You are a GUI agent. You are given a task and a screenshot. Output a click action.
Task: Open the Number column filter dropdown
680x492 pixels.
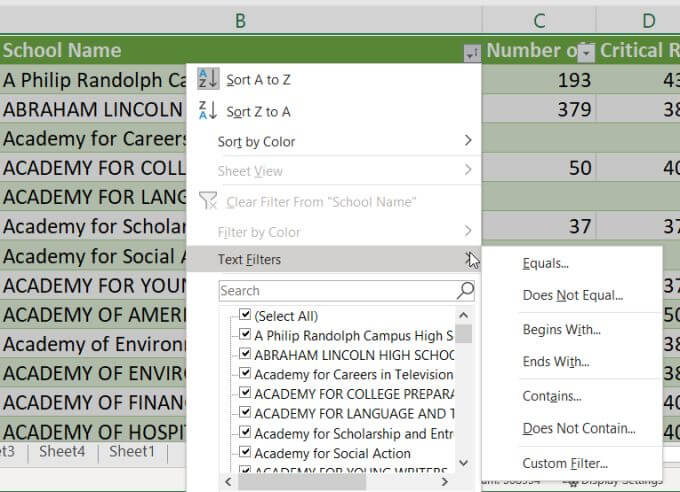pos(586,52)
